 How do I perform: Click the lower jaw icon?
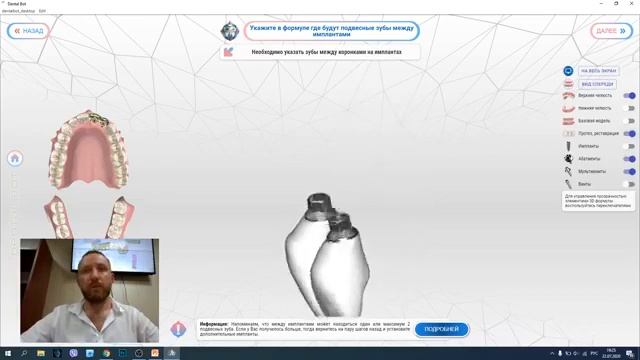click(568, 109)
